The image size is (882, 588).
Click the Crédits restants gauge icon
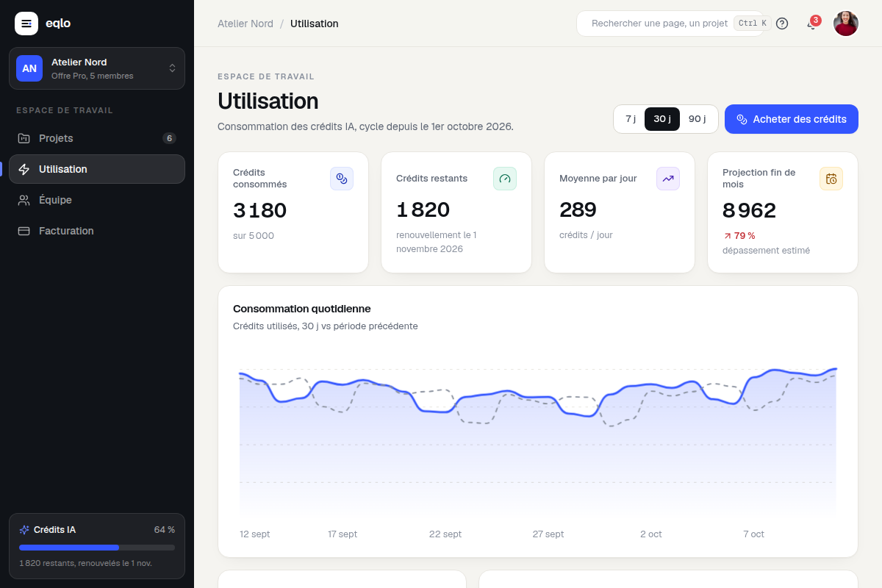[x=505, y=179]
